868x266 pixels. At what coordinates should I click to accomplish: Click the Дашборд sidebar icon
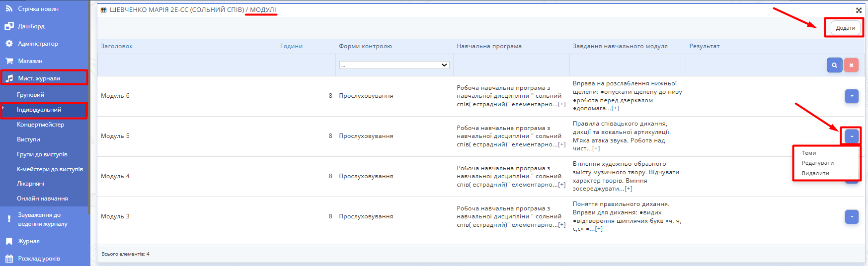(9, 26)
